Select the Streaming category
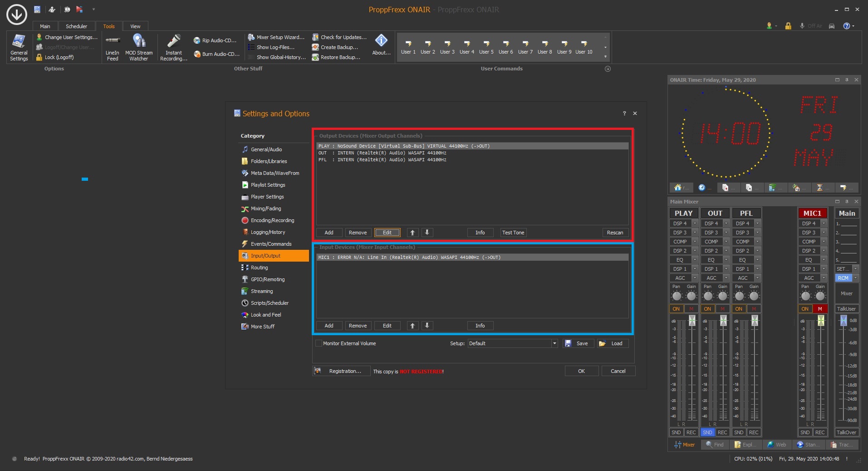 262,291
